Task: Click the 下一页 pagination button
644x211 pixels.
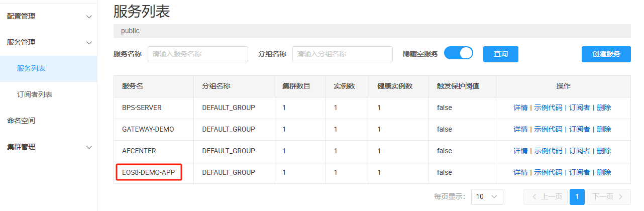Action: [608, 196]
